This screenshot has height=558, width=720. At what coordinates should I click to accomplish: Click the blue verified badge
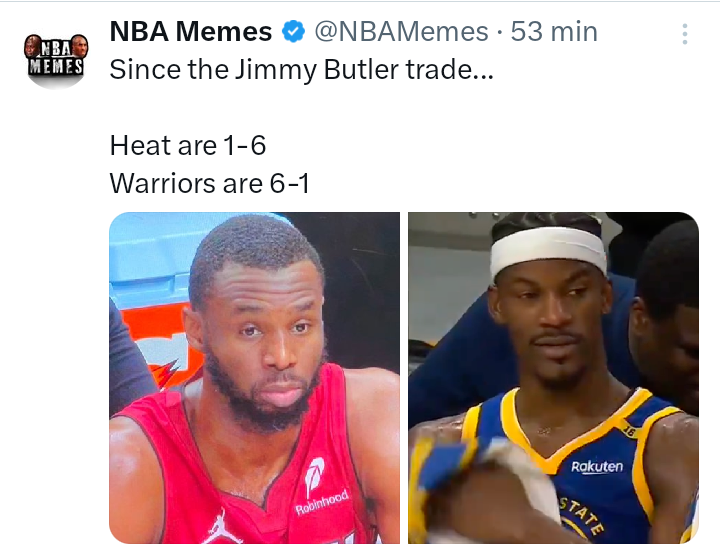[x=293, y=32]
